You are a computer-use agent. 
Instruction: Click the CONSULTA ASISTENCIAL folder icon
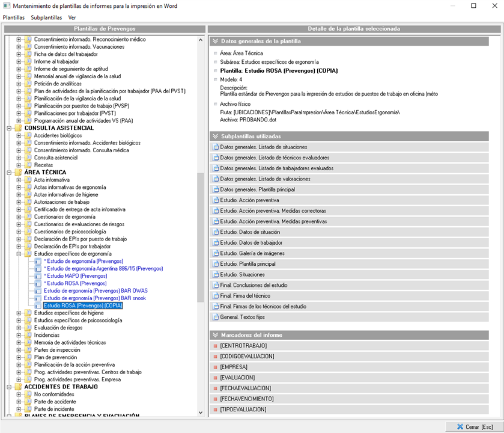[x=17, y=128]
